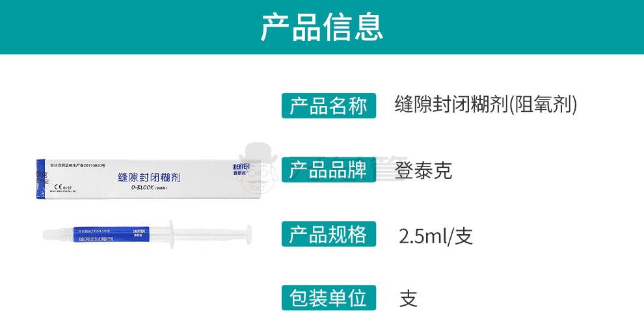Select the 产品品牌 label badge

coord(329,170)
